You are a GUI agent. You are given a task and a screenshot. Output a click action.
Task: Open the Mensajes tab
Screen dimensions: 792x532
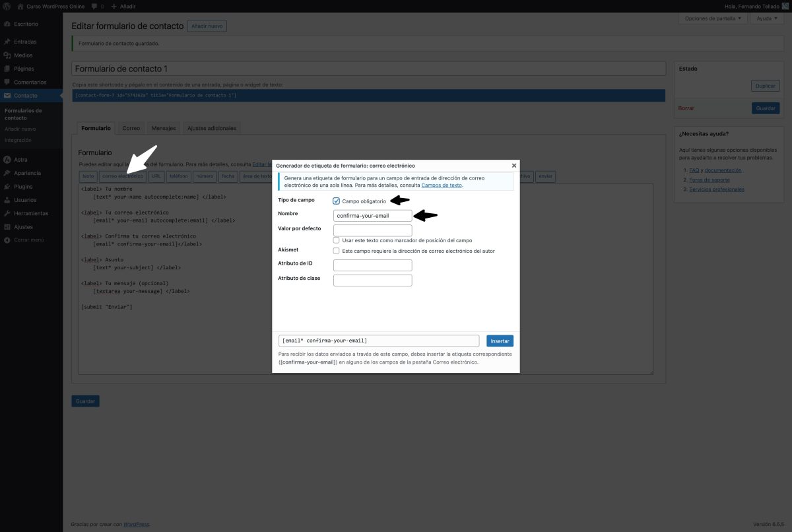point(163,128)
